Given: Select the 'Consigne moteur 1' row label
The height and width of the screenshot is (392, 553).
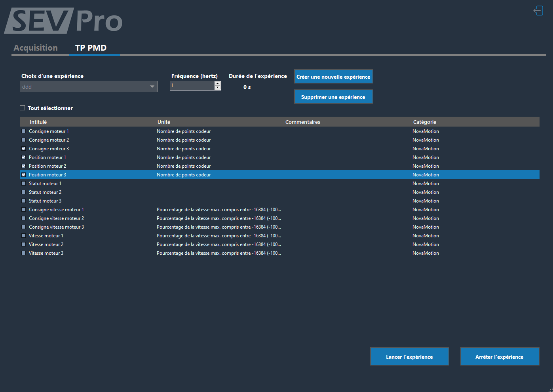Looking at the screenshot, I should (x=49, y=131).
